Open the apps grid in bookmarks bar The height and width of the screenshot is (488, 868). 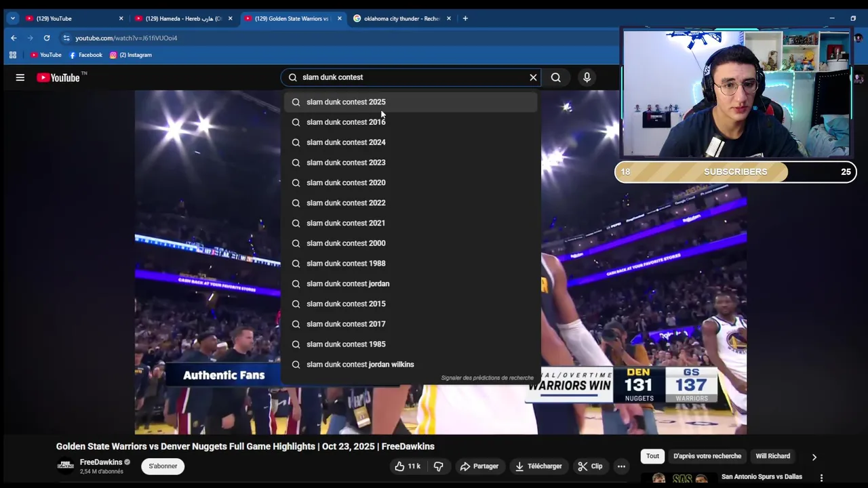[x=13, y=55]
